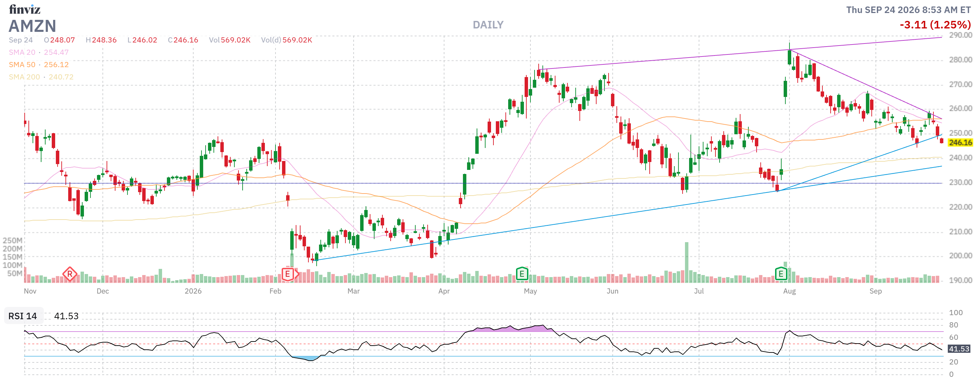This screenshot has width=980, height=385.
Task: Click the finviz logo
Action: pos(25,9)
